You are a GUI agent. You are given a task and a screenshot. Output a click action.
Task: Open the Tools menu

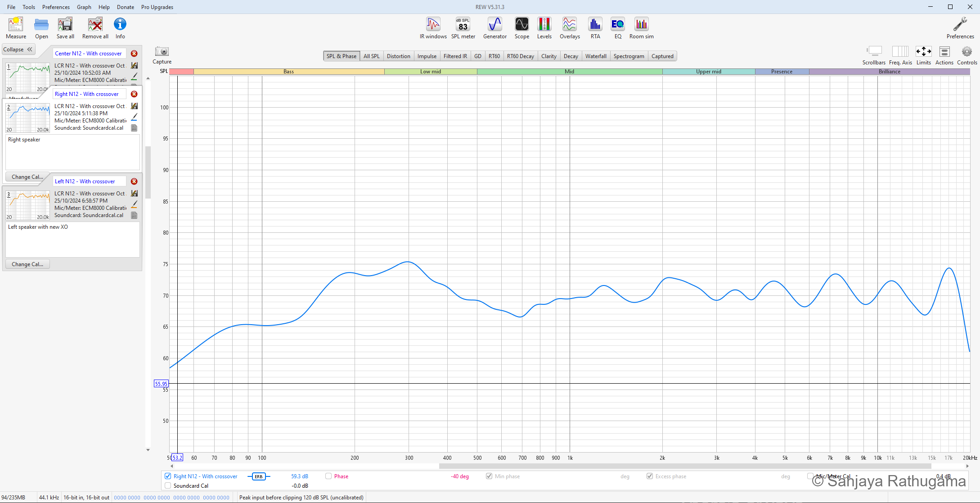[29, 7]
